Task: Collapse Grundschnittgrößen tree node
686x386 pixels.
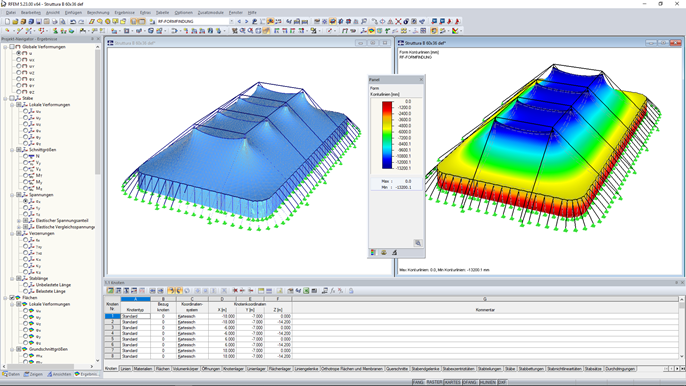Action: (x=12, y=349)
